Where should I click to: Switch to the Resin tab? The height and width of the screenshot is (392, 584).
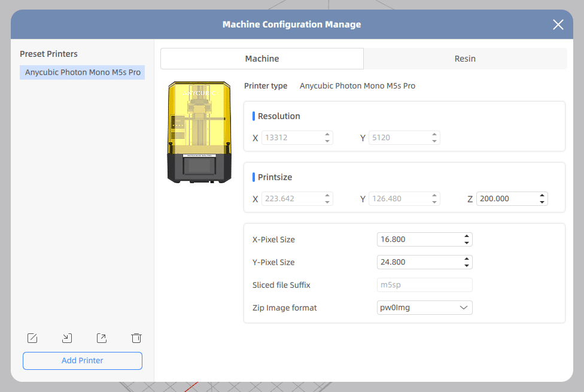click(465, 59)
